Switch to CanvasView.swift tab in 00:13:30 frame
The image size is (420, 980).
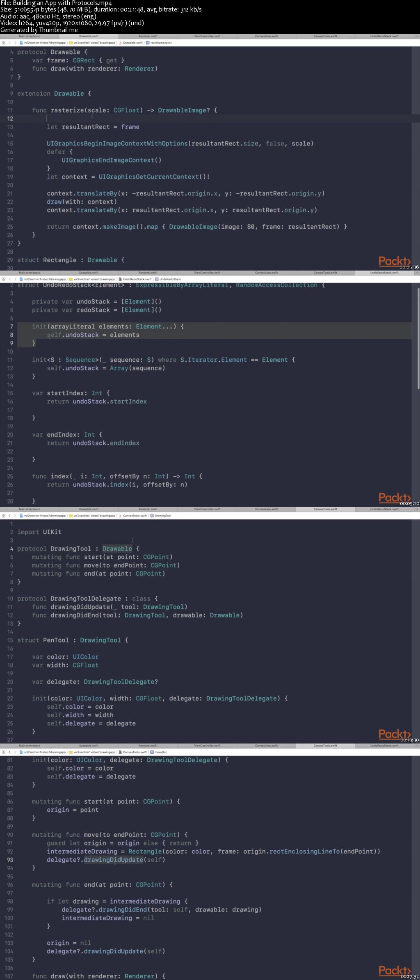tap(267, 509)
